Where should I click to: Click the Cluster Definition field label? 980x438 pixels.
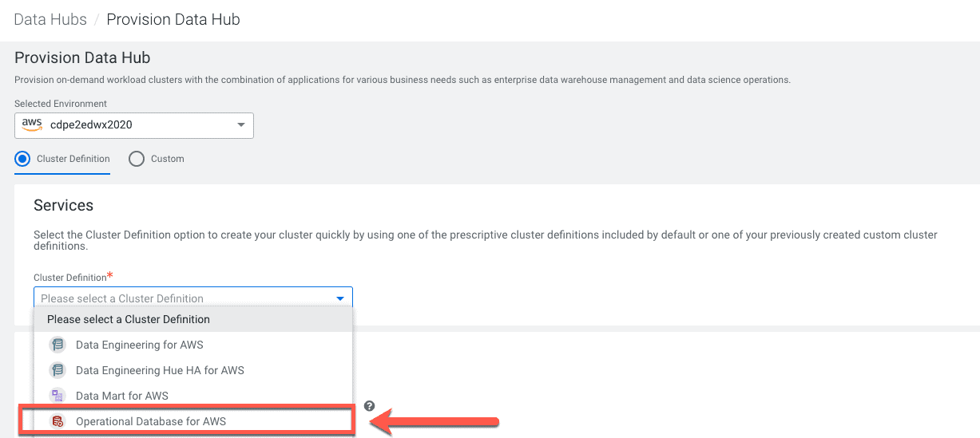click(70, 277)
